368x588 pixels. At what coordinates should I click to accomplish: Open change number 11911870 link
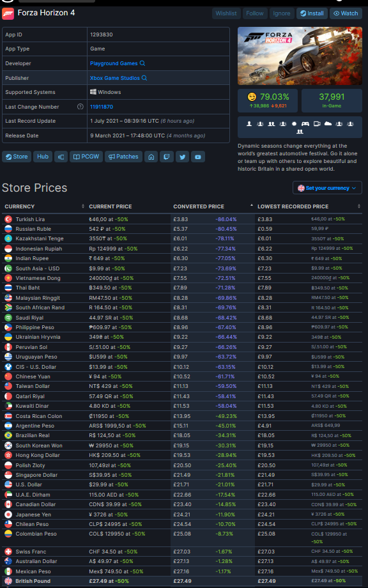pyautogui.click(x=102, y=107)
